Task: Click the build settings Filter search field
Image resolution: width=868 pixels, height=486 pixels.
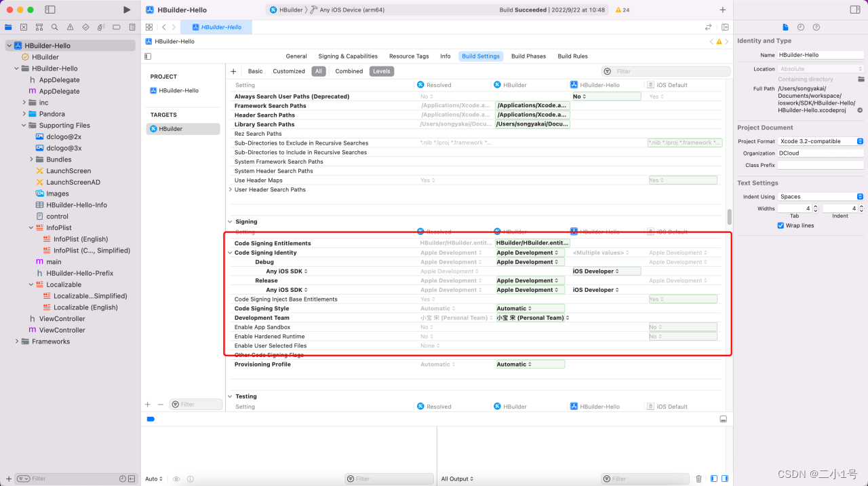Action: pyautogui.click(x=665, y=71)
